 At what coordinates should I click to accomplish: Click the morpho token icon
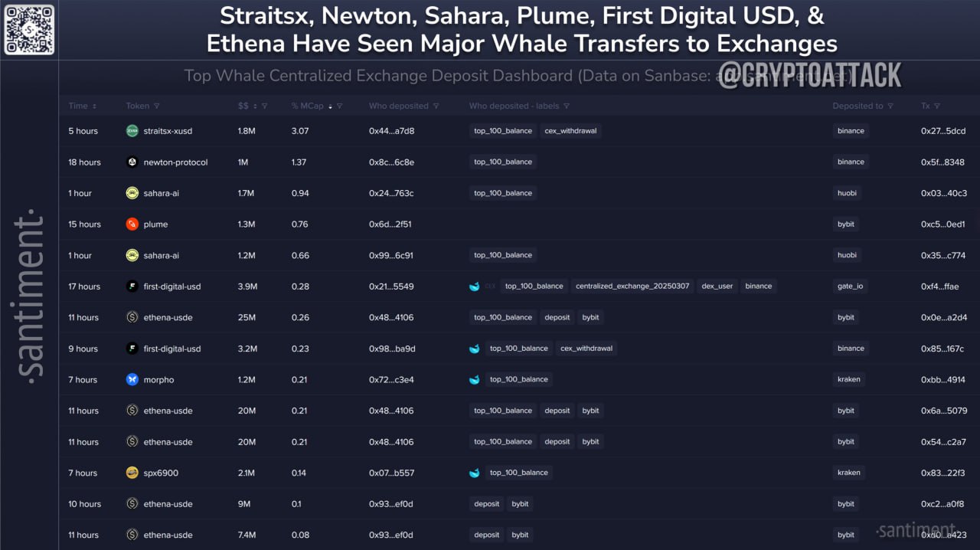132,380
